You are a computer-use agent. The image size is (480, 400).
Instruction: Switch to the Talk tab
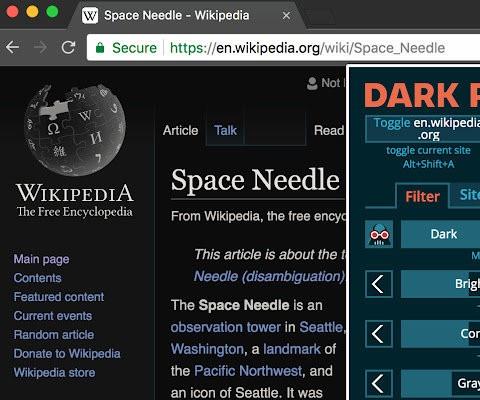(x=225, y=130)
